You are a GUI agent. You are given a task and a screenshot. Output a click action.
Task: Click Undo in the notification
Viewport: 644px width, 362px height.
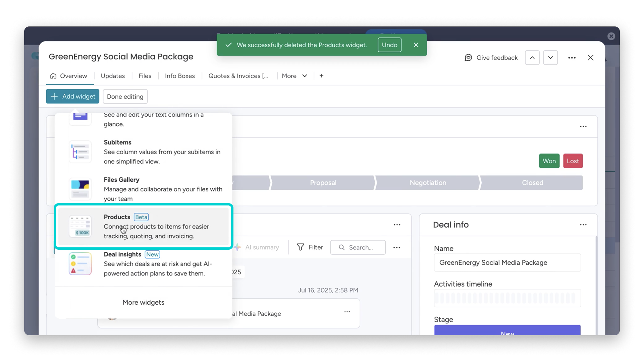[389, 45]
